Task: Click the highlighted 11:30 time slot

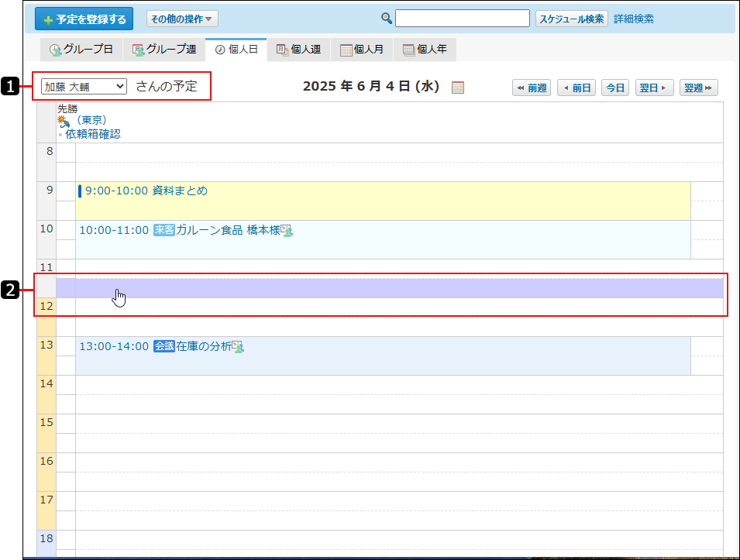Action: 389,288
